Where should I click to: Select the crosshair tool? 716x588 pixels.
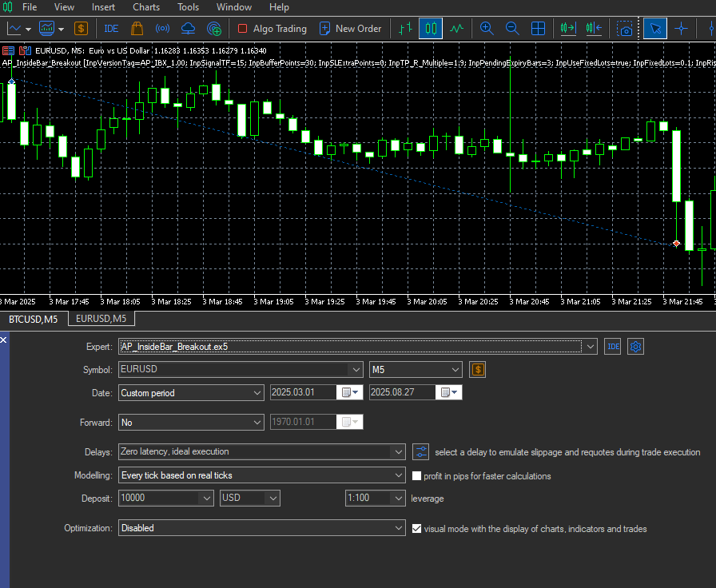682,29
